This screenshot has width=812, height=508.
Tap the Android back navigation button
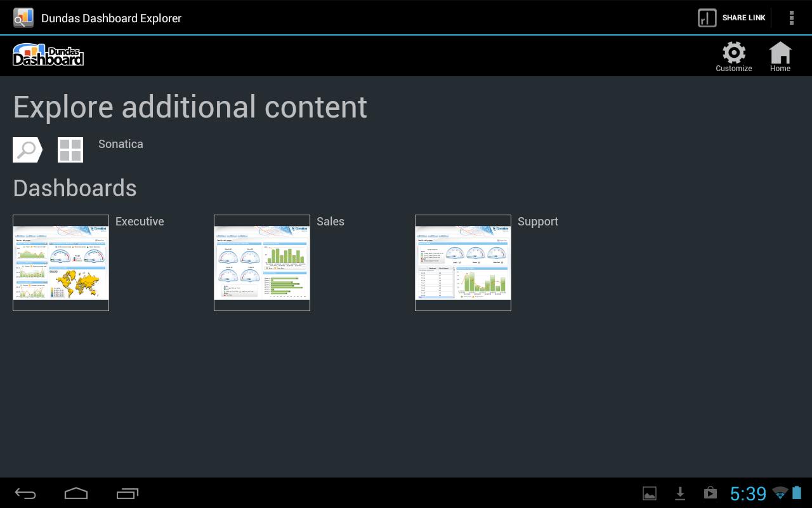tap(25, 493)
